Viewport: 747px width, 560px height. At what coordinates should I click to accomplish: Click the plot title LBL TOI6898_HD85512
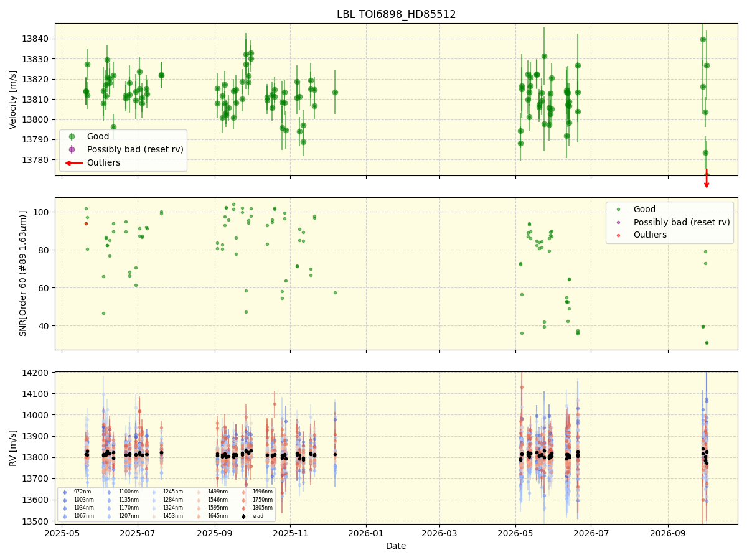[x=396, y=14]
